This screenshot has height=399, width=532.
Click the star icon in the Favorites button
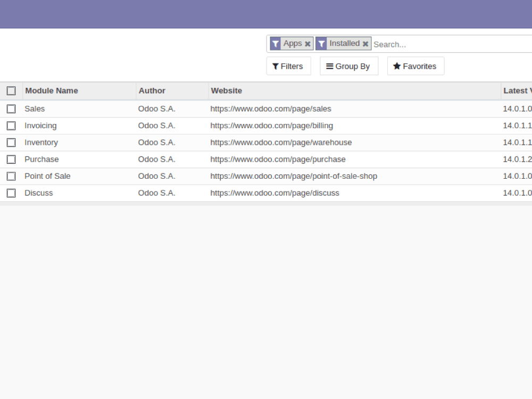point(396,66)
